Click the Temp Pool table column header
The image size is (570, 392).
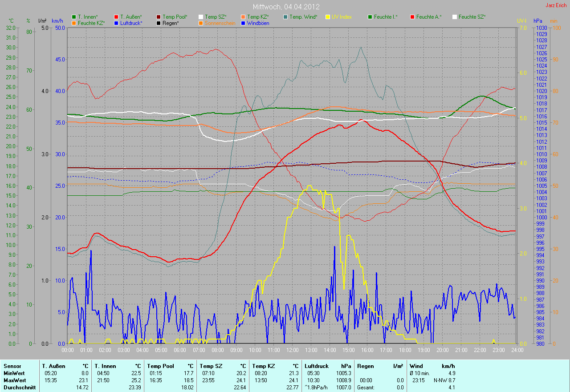(160, 366)
